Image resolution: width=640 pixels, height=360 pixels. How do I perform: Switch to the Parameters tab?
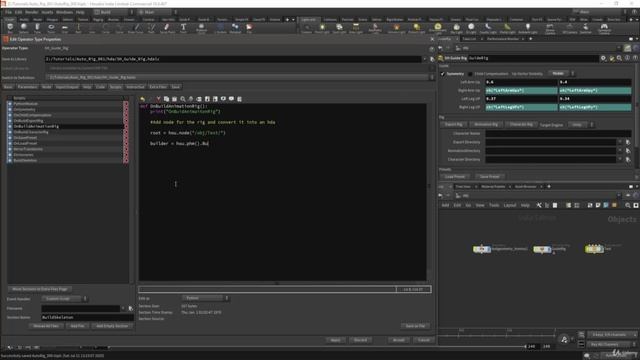[27, 87]
